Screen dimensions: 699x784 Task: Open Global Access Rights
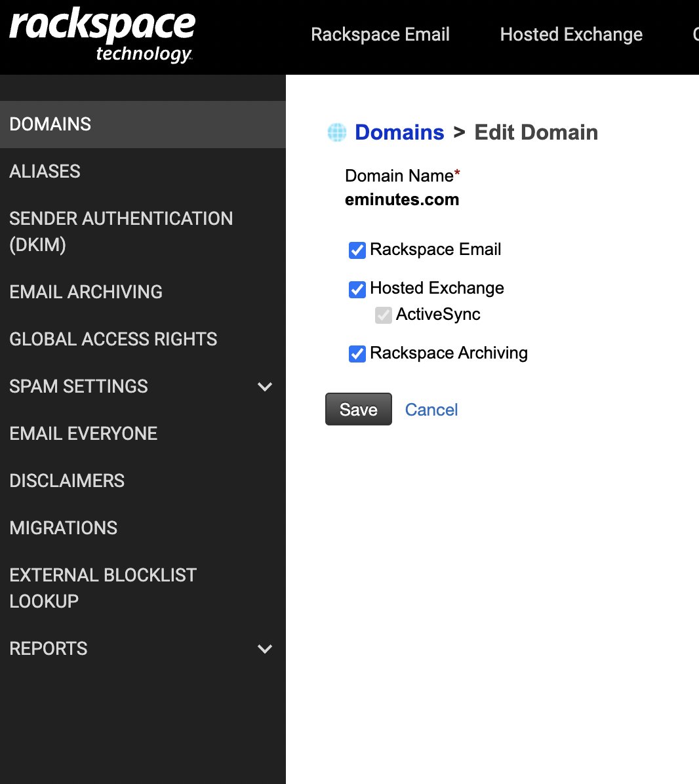click(x=142, y=339)
